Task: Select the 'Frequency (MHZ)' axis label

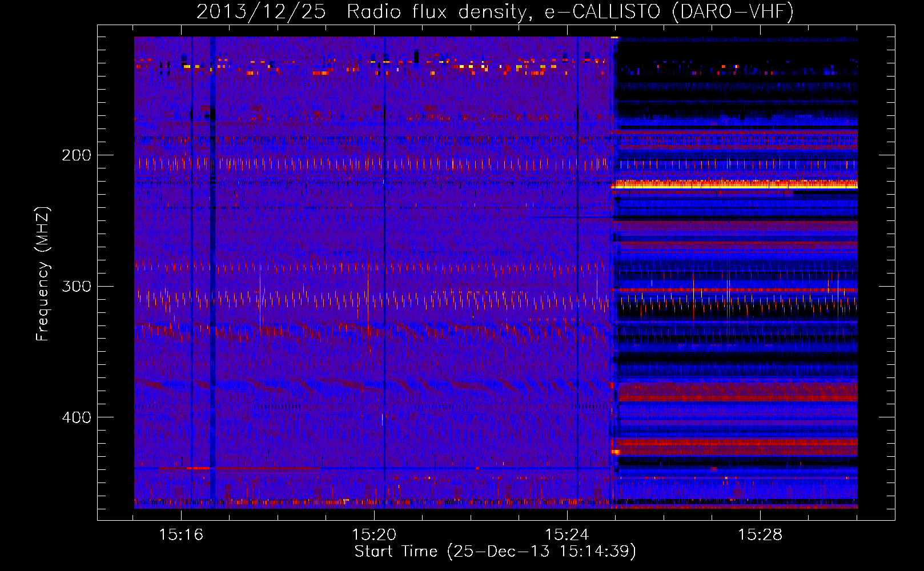Action: click(x=43, y=274)
